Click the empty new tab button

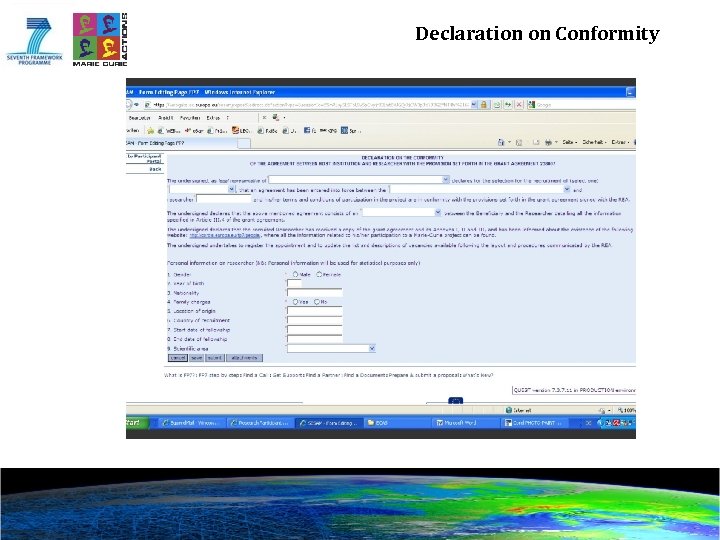click(x=244, y=144)
